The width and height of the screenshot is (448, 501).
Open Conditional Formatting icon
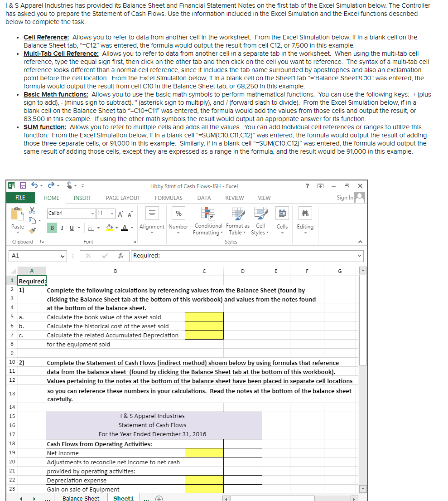[x=208, y=214]
